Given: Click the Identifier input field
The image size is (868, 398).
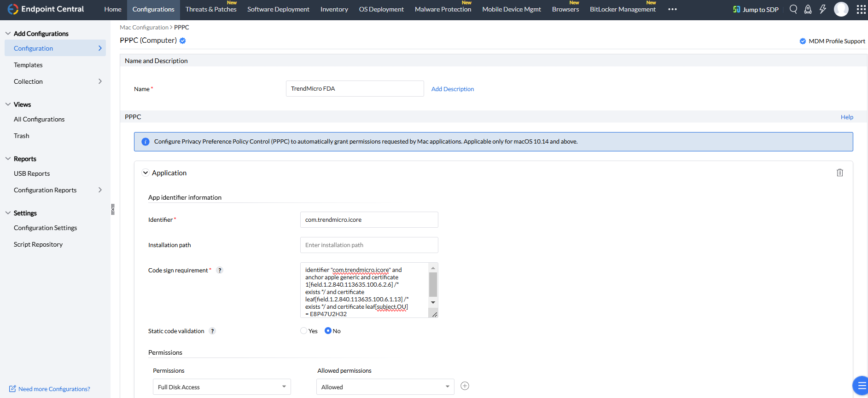Looking at the screenshot, I should [x=369, y=219].
